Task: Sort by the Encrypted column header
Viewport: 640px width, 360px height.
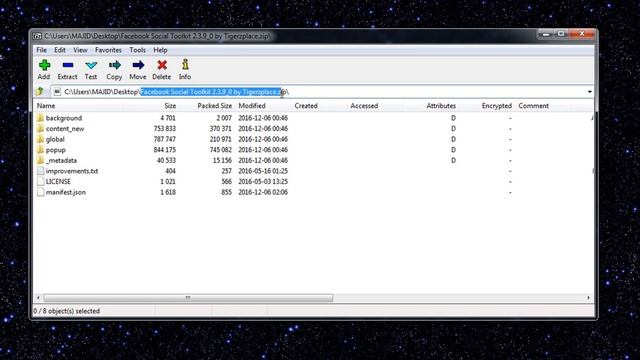Action: coord(497,106)
